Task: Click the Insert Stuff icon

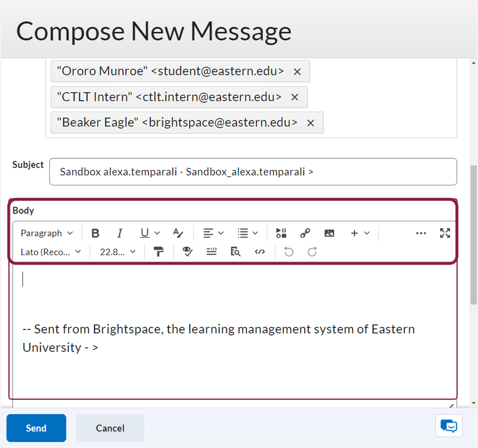Action: pyautogui.click(x=281, y=233)
